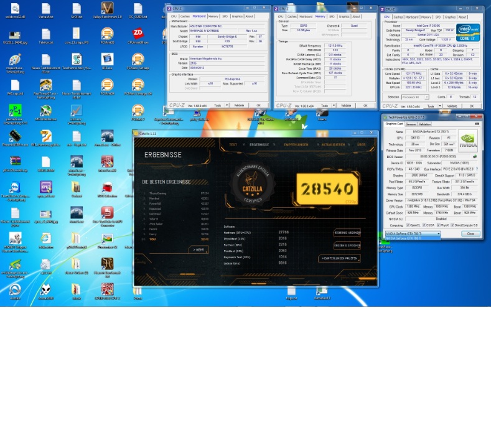Click the 28540 score badge in Catzilla
Image resolution: width=491 pixels, height=448 pixels.
(327, 189)
